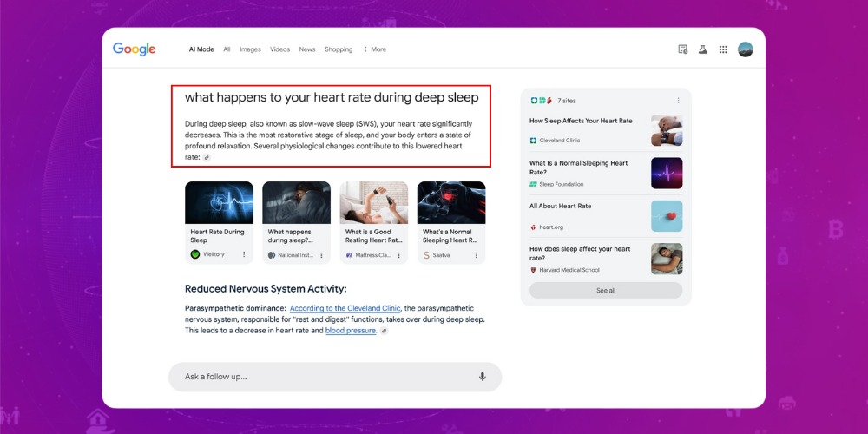This screenshot has height=434, width=868.
Task: Click the source icons beside "7 sites"
Action: (542, 101)
